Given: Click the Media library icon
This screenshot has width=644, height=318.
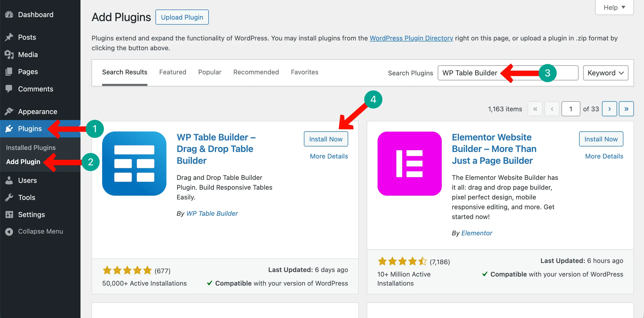Looking at the screenshot, I should pyautogui.click(x=9, y=54).
